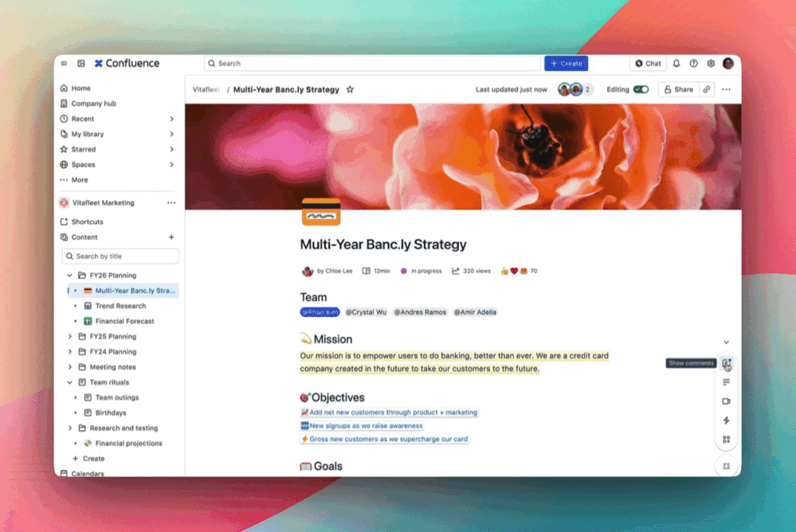Image resolution: width=796 pixels, height=532 pixels.
Task: Expand the Recent menu chevron
Action: tap(171, 119)
